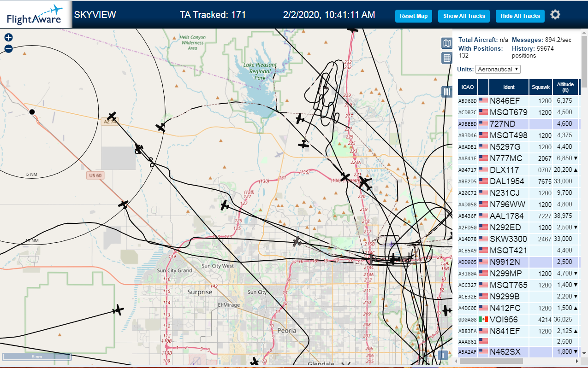Viewport: 588px width, 368px height.
Task: Click Hide All Tracks button
Action: click(520, 16)
